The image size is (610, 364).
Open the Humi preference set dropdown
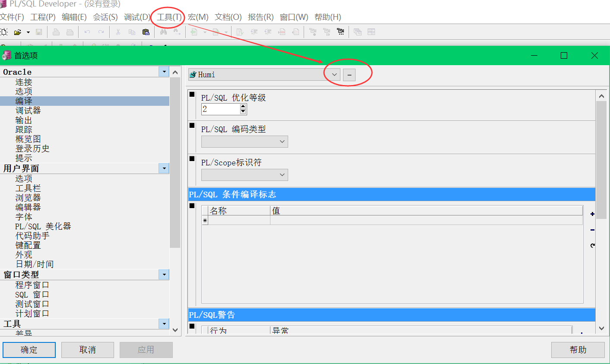click(334, 74)
